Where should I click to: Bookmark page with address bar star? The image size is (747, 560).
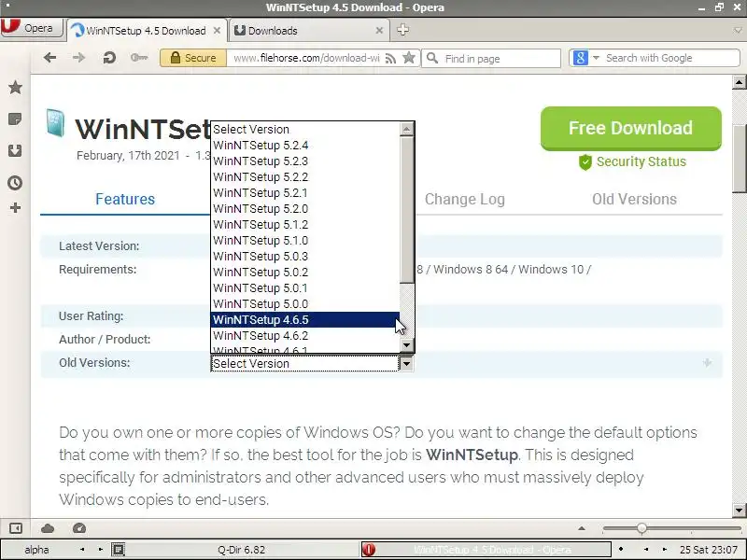click(x=409, y=58)
